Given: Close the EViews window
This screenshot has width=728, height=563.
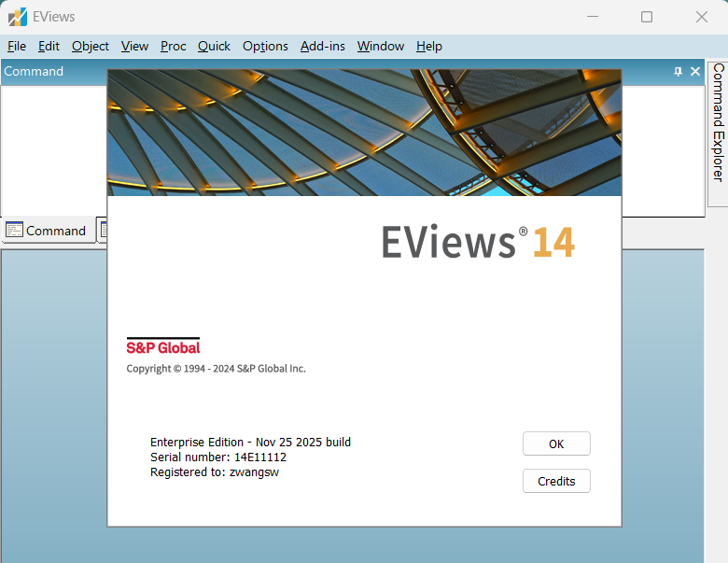Looking at the screenshot, I should pos(702,17).
